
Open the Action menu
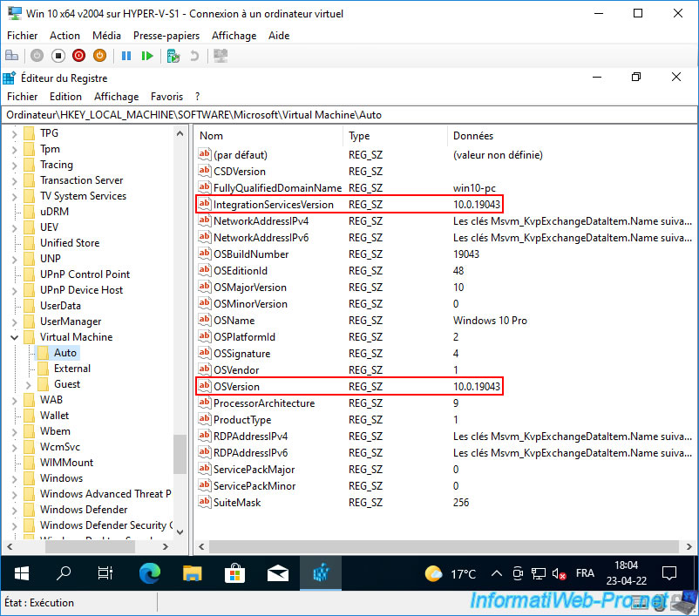(64, 36)
